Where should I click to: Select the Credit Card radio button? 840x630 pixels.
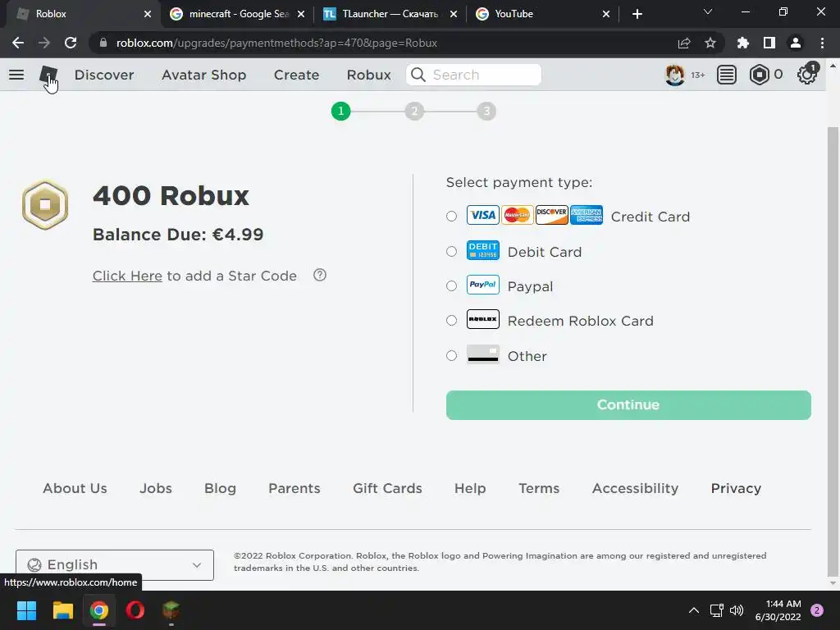coord(452,216)
